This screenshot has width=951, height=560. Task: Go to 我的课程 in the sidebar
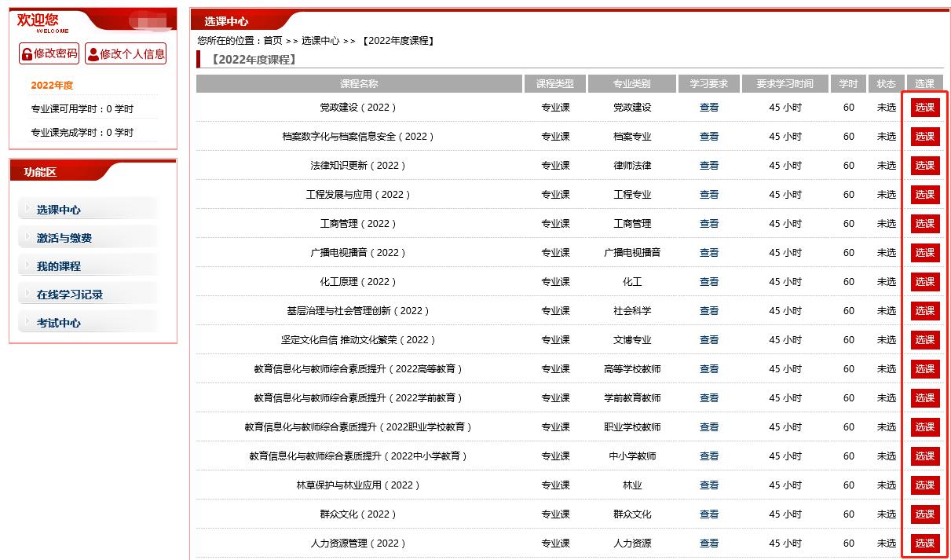tap(59, 266)
